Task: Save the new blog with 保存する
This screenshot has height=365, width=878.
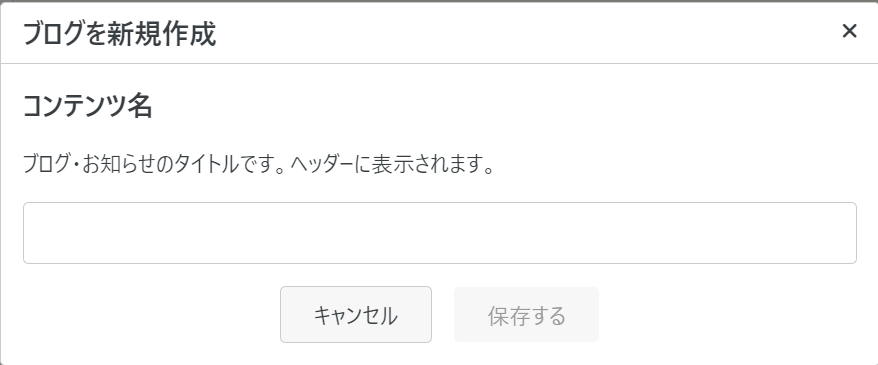Action: coord(526,315)
